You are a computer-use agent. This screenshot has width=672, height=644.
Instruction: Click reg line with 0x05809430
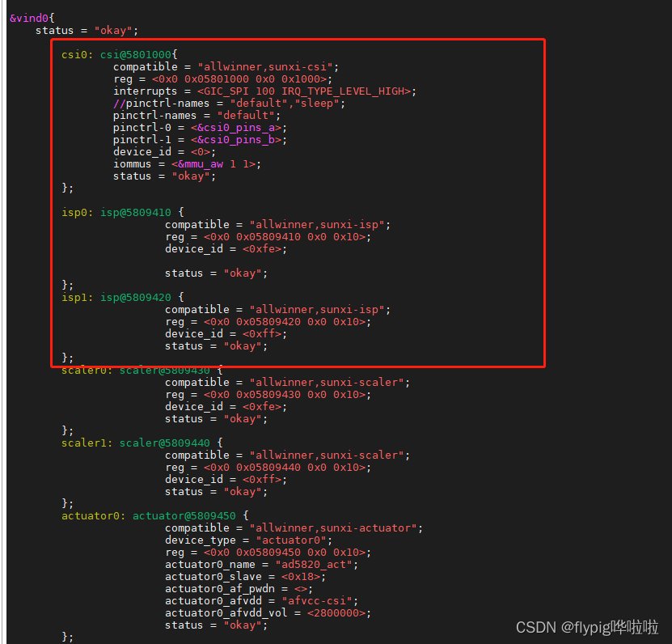tap(268, 395)
